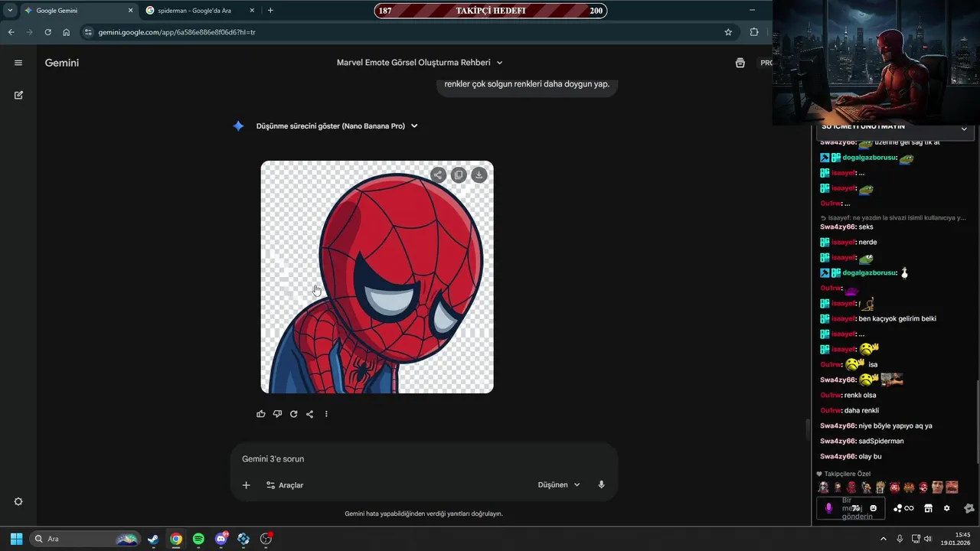Click the Deadpool emote in follower emotes
The image size is (980, 551).
tap(851, 487)
